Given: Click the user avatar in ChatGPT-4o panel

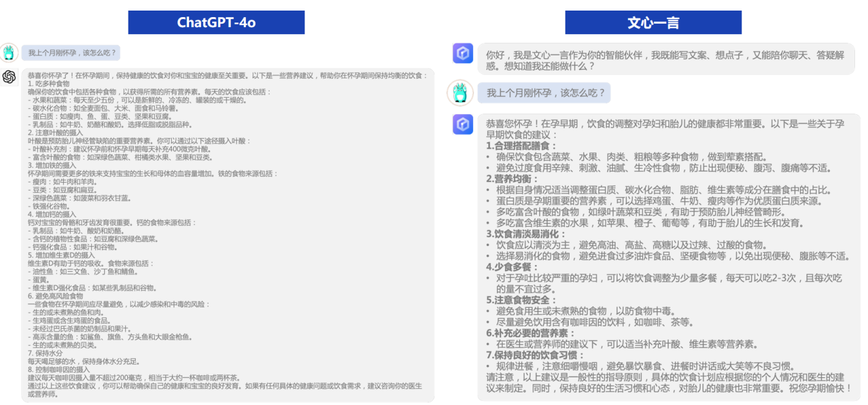Looking at the screenshot, I should [x=9, y=53].
